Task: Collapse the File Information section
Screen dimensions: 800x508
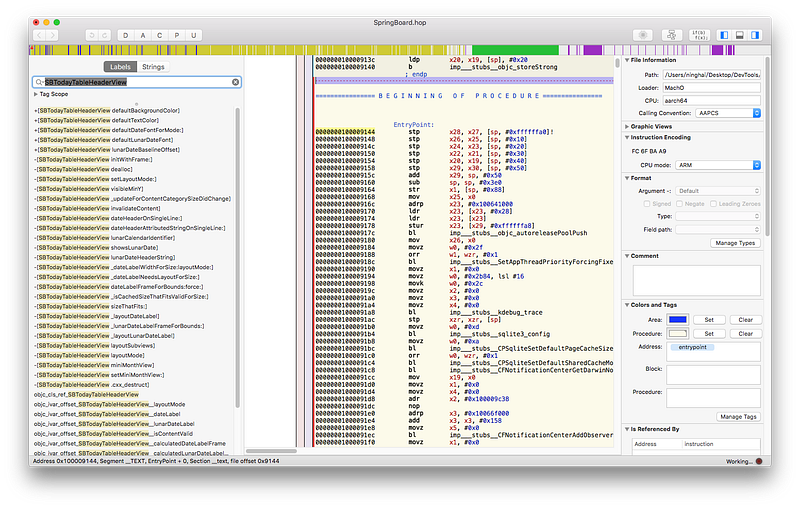Action: coord(627,60)
